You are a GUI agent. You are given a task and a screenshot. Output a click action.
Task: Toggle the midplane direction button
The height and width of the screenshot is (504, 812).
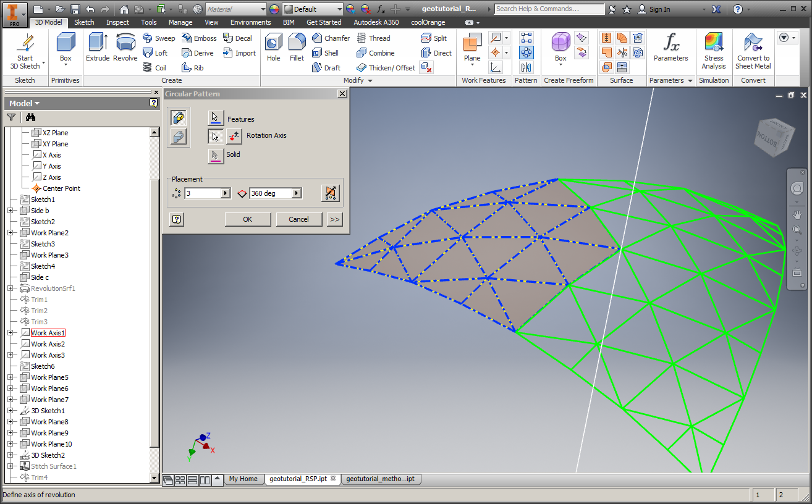331,193
